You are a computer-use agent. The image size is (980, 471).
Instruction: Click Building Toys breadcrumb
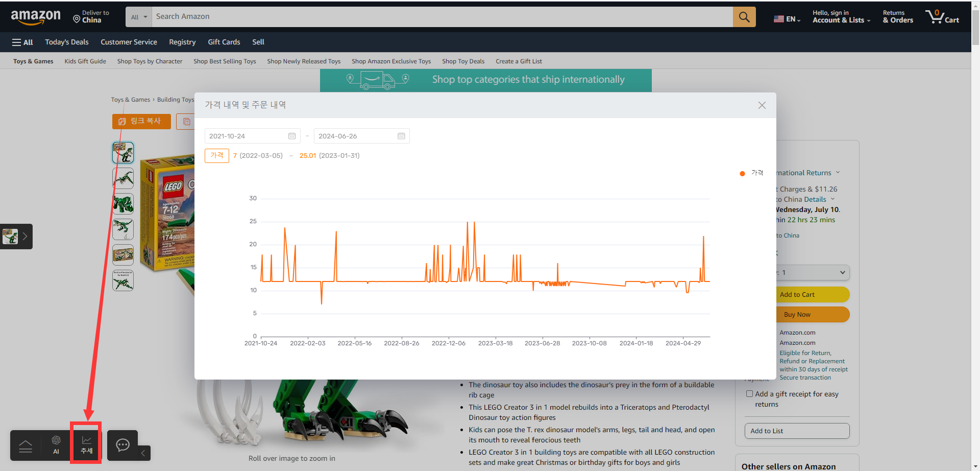tap(176, 100)
